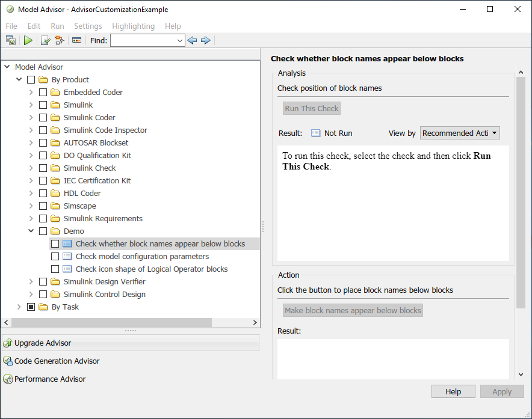Viewport: 532px width, 419px height.
Task: Tick the Check model configuration parameters checkbox
Action: tap(55, 256)
